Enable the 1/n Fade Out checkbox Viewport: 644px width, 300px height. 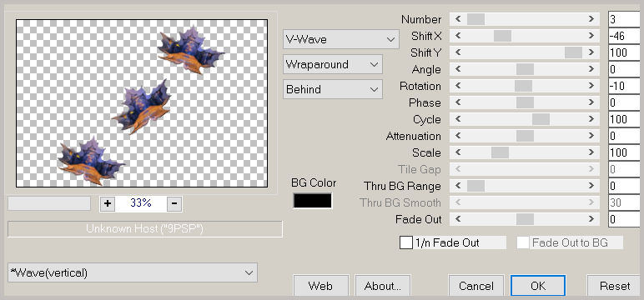[x=406, y=242]
